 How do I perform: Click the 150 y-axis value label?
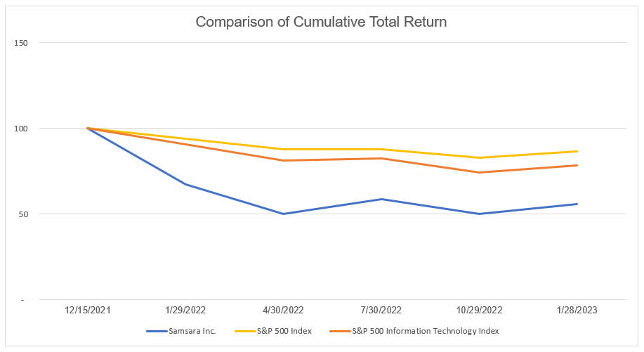coord(20,43)
